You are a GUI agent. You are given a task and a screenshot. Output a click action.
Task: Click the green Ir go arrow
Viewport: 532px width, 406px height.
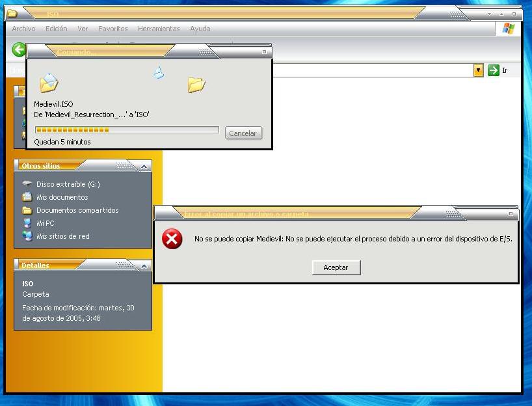(x=494, y=70)
